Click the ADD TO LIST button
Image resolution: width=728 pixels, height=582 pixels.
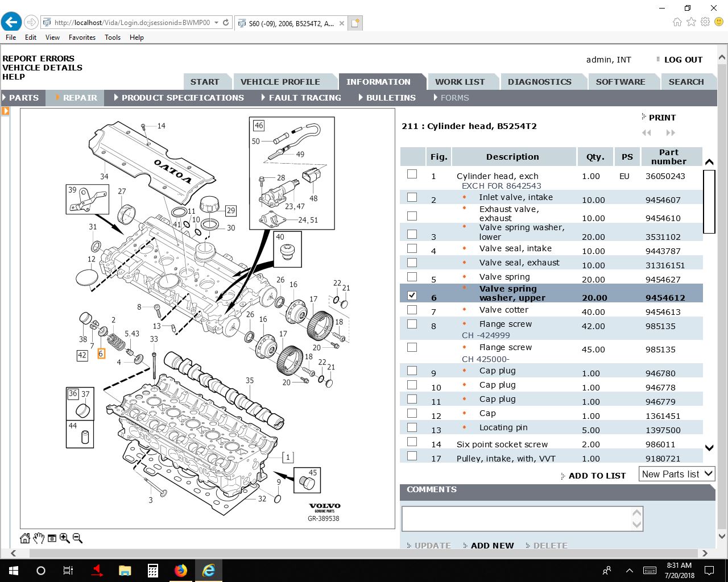click(597, 476)
